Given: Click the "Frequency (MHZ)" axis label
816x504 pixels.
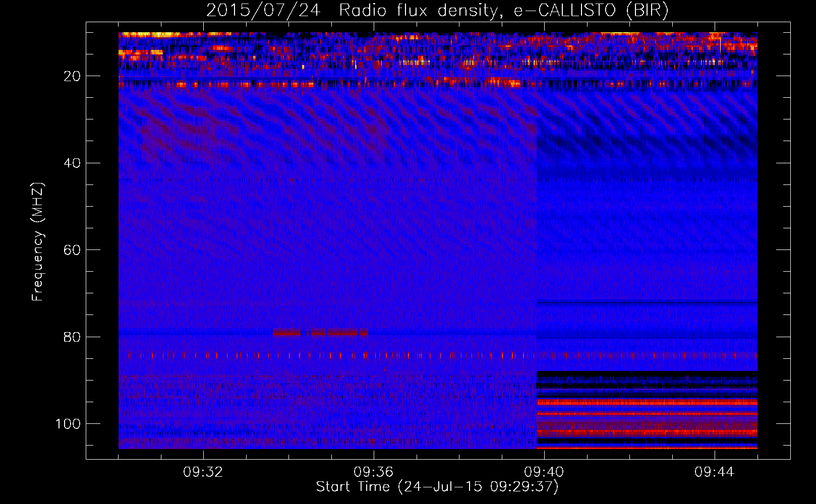Looking at the screenshot, I should click(38, 241).
